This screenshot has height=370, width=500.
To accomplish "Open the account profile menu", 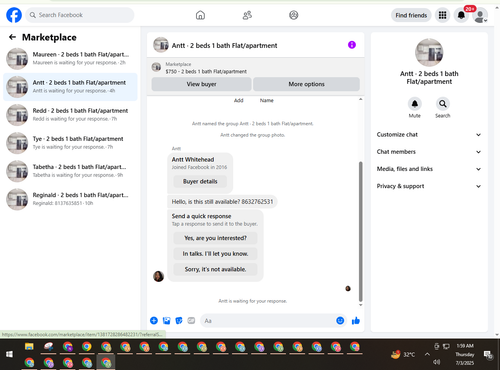I will (480, 16).
